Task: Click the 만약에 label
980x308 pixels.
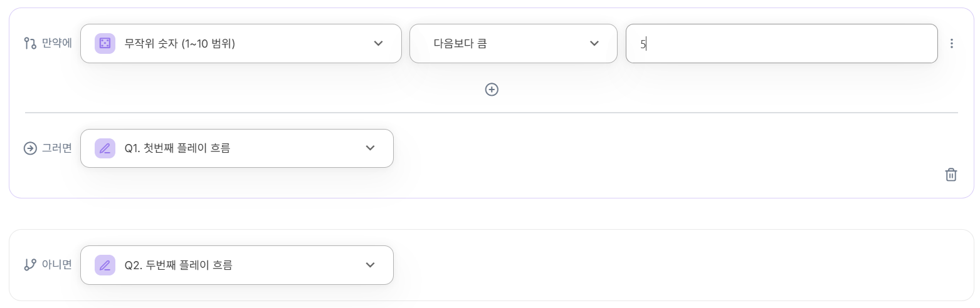Action: tap(57, 43)
